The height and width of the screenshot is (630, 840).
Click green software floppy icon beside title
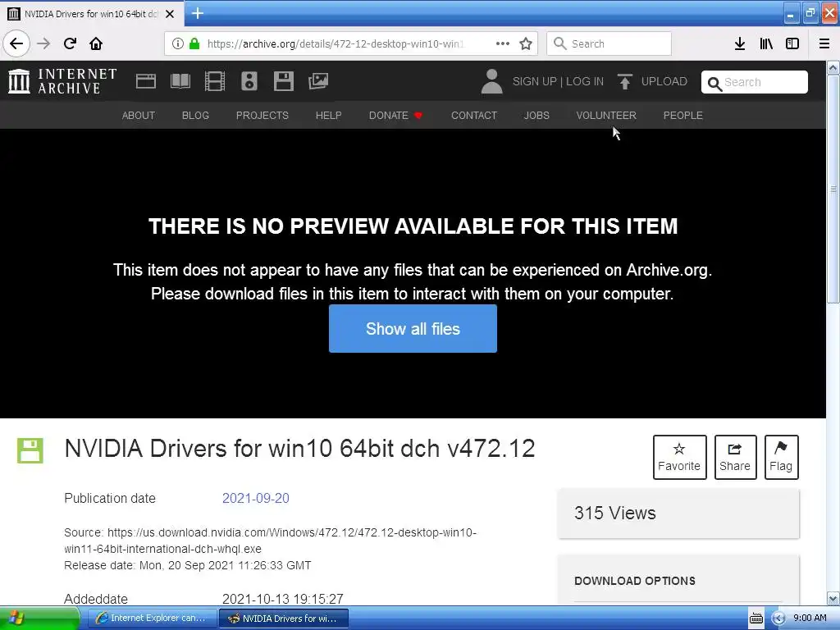point(30,450)
